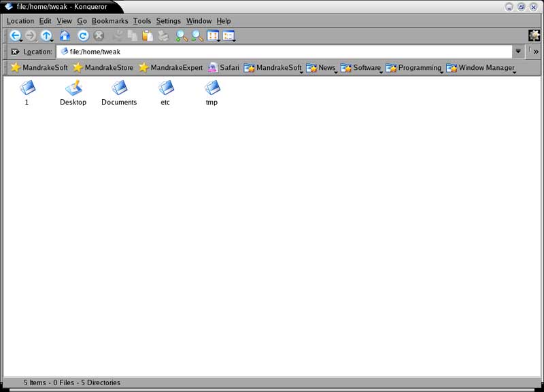Open the Settings menu

[169, 21]
